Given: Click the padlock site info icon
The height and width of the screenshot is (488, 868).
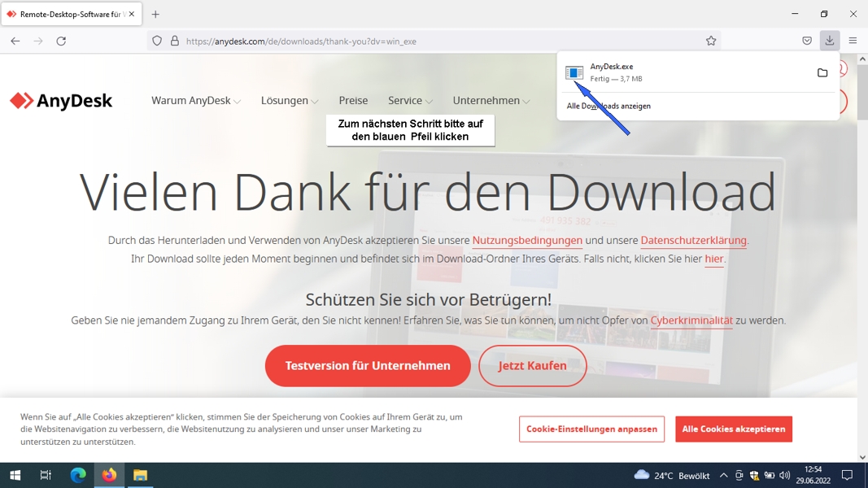Looking at the screenshot, I should coord(174,41).
